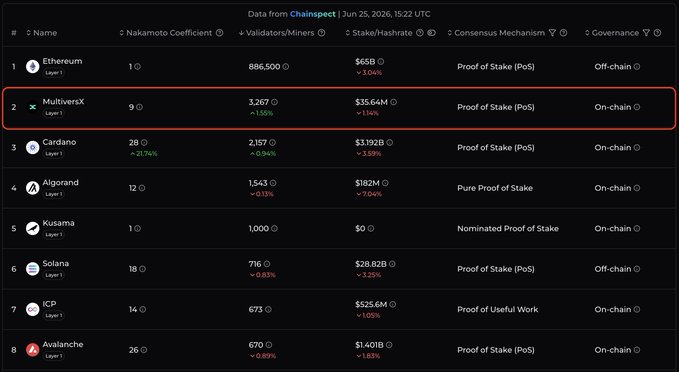This screenshot has width=679, height=372.
Task: Select ICP $525.6M stake value
Action: pos(371,304)
